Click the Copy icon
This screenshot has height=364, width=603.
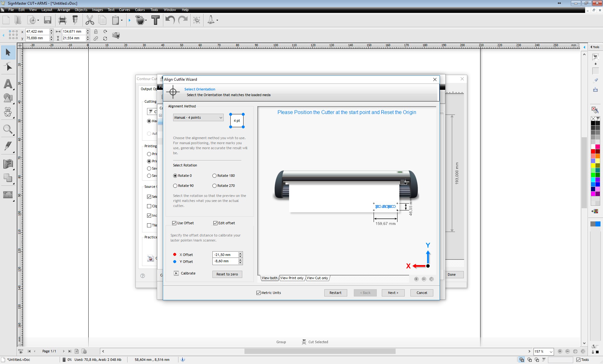[102, 20]
